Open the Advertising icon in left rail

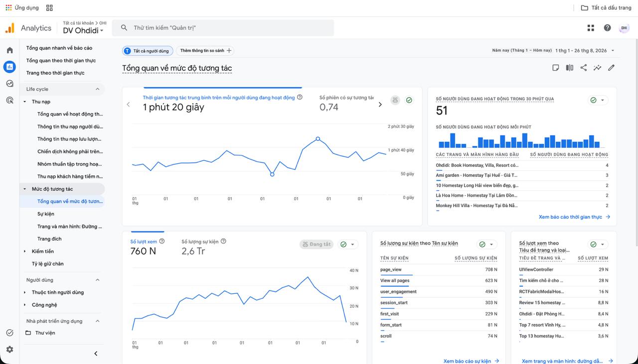tap(9, 101)
